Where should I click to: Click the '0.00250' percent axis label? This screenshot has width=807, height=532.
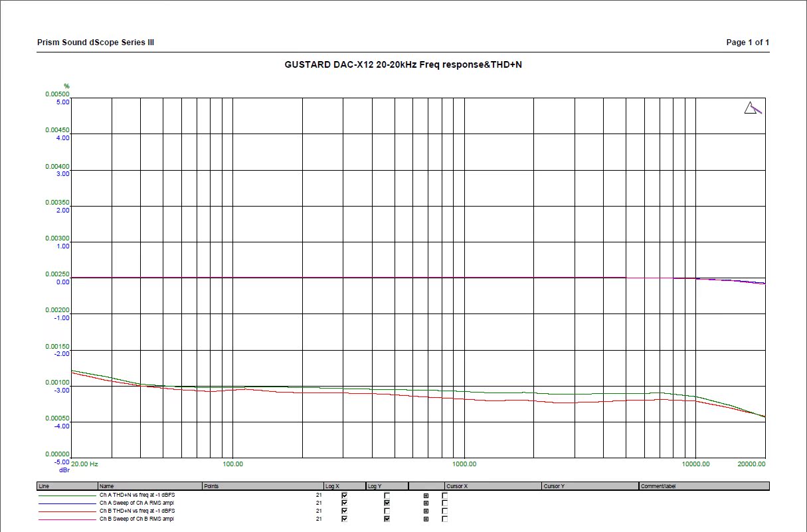(x=57, y=274)
